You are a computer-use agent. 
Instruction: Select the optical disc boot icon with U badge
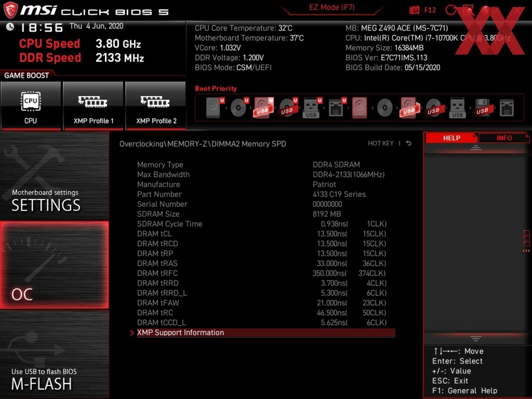[x=239, y=108]
